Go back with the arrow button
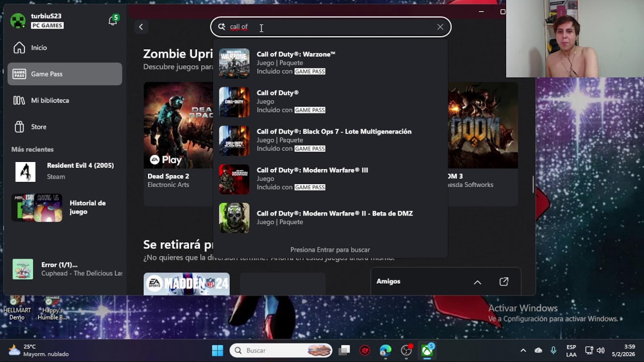 tap(141, 27)
